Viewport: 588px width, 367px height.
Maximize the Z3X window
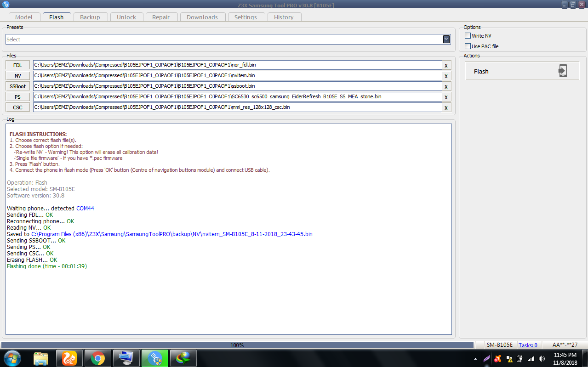click(573, 5)
